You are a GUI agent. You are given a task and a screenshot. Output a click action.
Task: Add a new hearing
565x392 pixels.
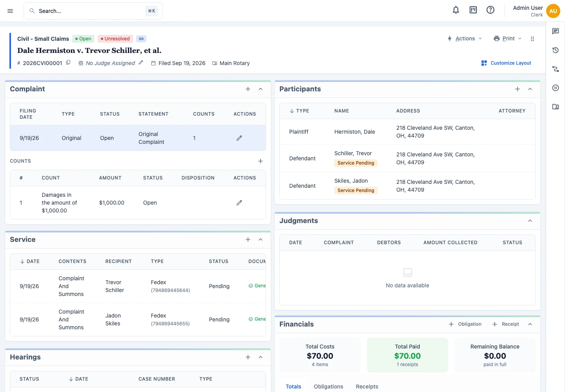tap(248, 357)
